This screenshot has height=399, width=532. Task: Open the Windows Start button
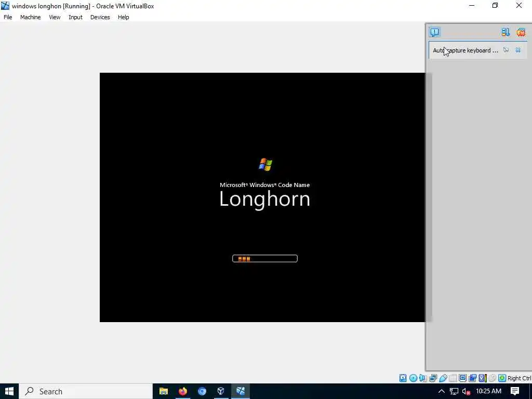coord(9,391)
